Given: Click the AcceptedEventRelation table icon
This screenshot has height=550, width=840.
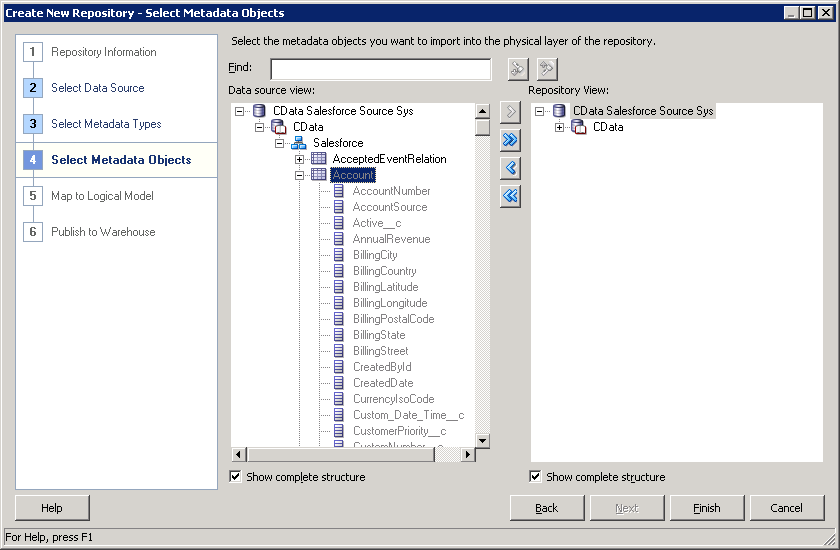Looking at the screenshot, I should 319,159.
